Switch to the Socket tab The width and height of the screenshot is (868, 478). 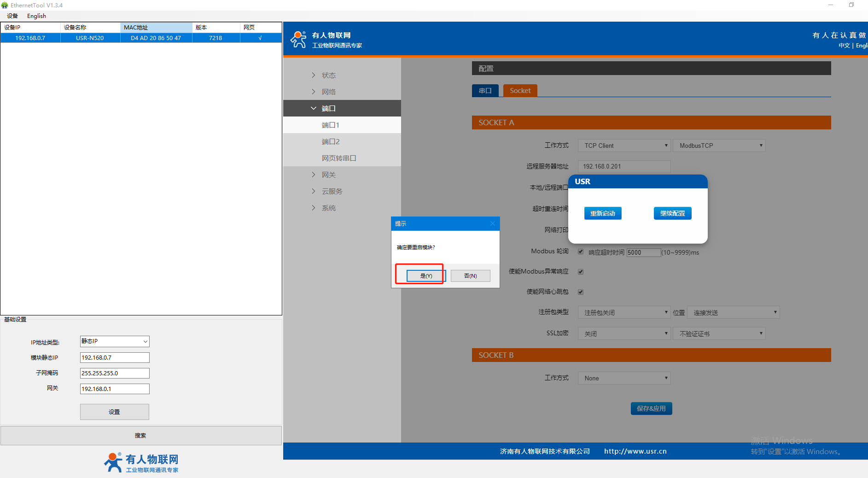520,91
